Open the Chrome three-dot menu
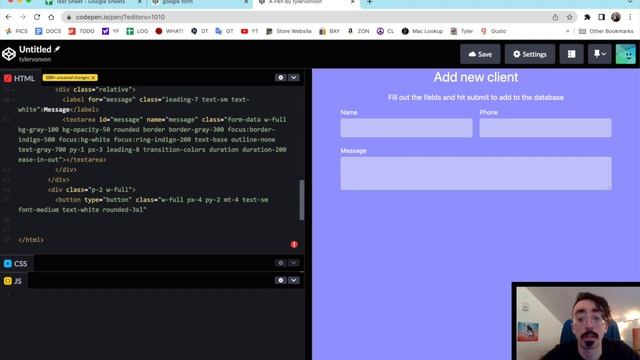 tap(631, 17)
